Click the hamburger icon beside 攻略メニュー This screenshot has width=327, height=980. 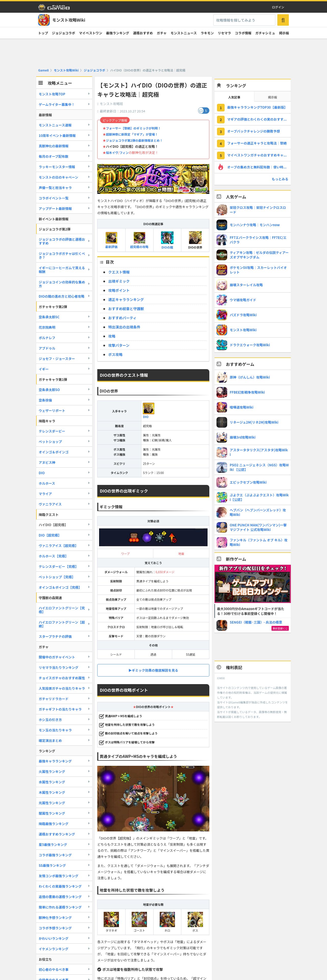pos(41,83)
